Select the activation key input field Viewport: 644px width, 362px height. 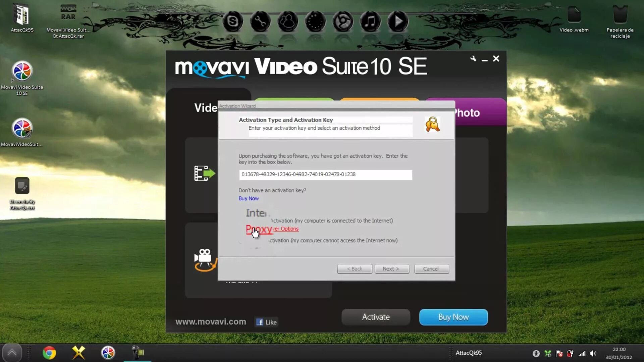[x=325, y=174]
